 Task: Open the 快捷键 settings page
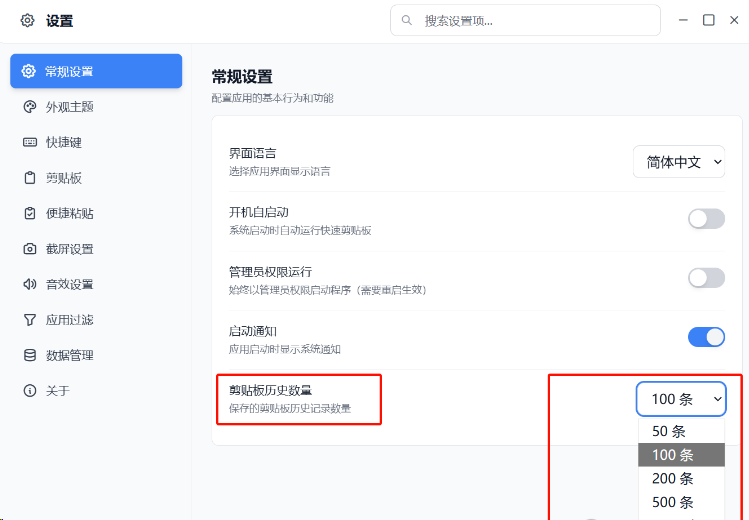pyautogui.click(x=96, y=142)
